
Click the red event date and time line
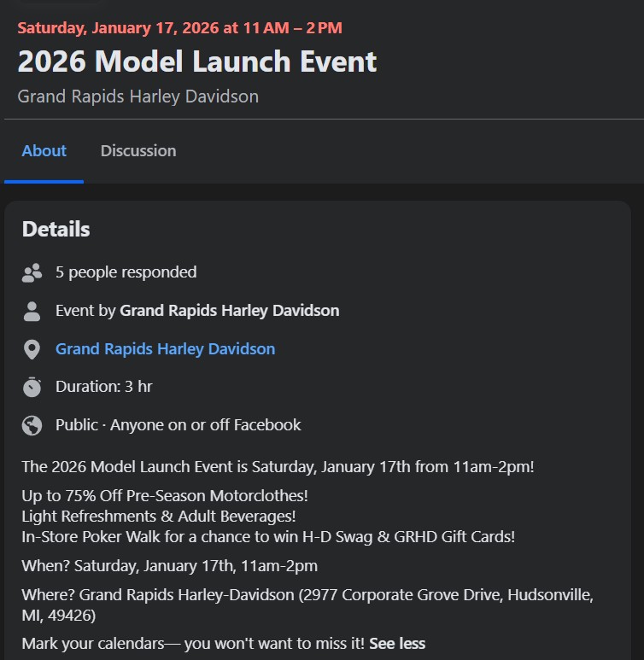tap(179, 27)
